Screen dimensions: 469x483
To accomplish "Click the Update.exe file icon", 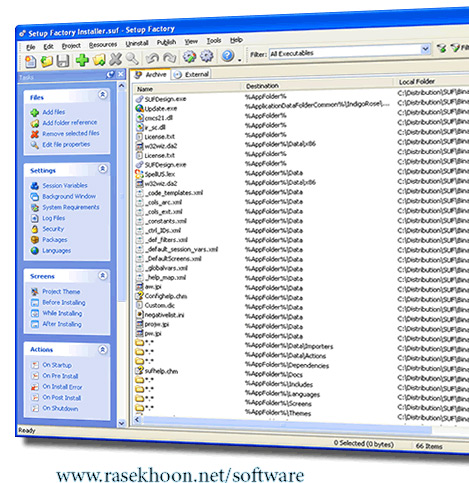I will (139, 108).
